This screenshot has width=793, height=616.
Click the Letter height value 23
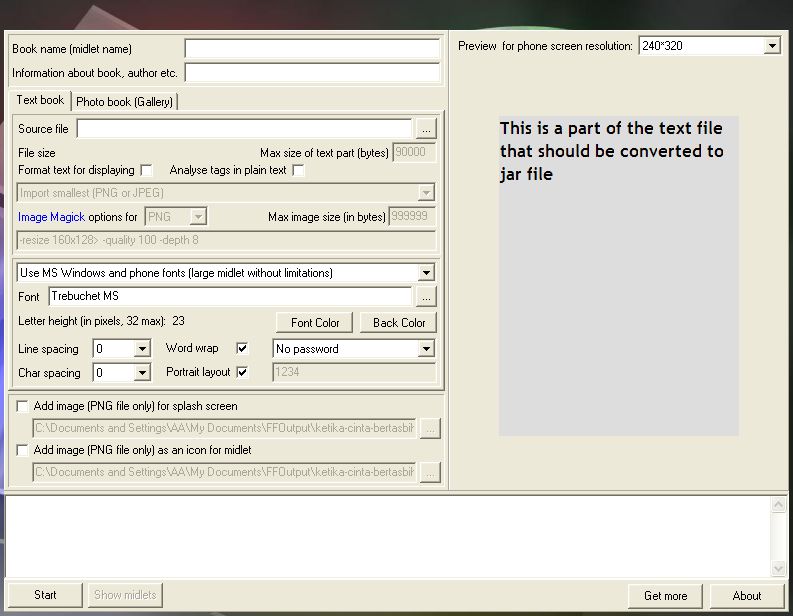[179, 321]
